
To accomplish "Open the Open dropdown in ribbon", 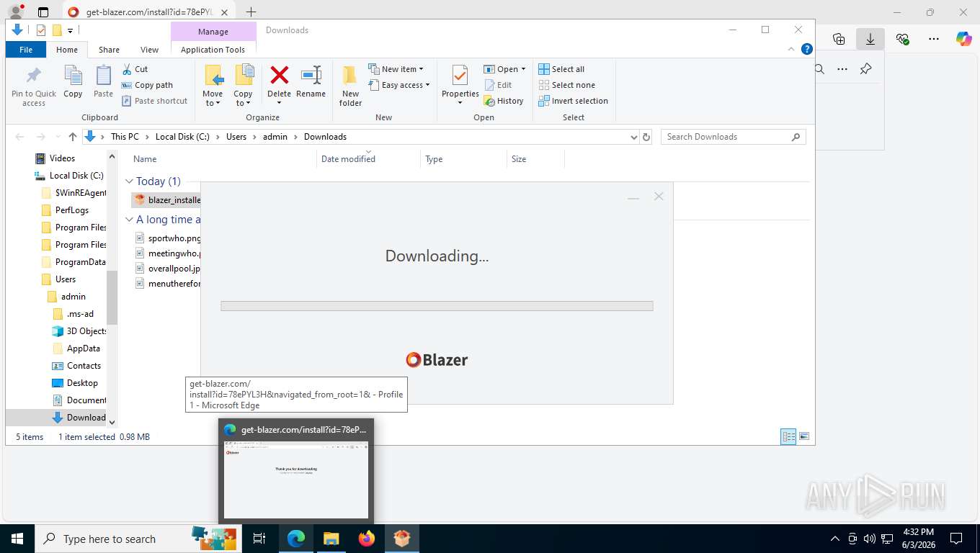I will [504, 69].
